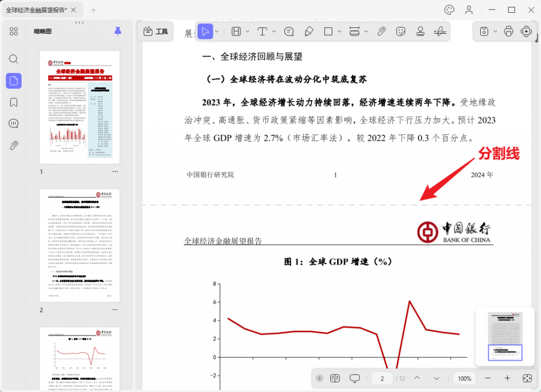Viewport: 541px width, 392px height.
Task: Open the sticker tool
Action: 400,31
